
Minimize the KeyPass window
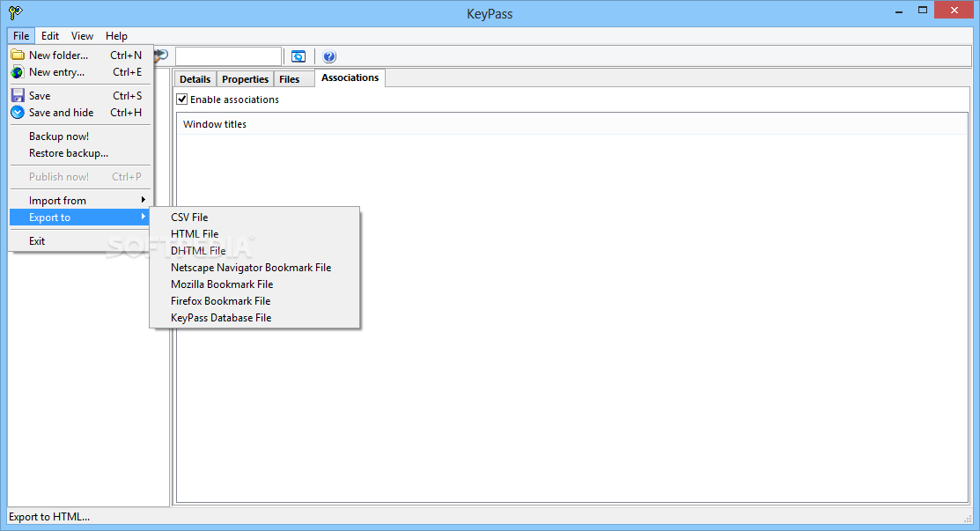(899, 11)
